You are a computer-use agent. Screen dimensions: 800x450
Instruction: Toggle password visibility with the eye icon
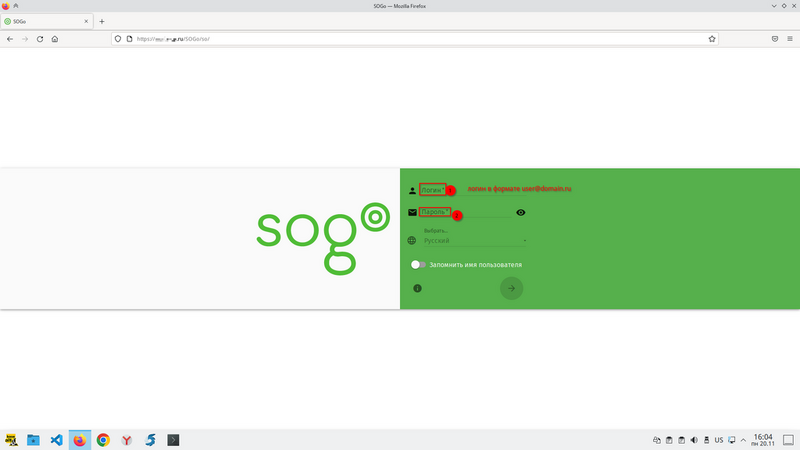coord(521,213)
